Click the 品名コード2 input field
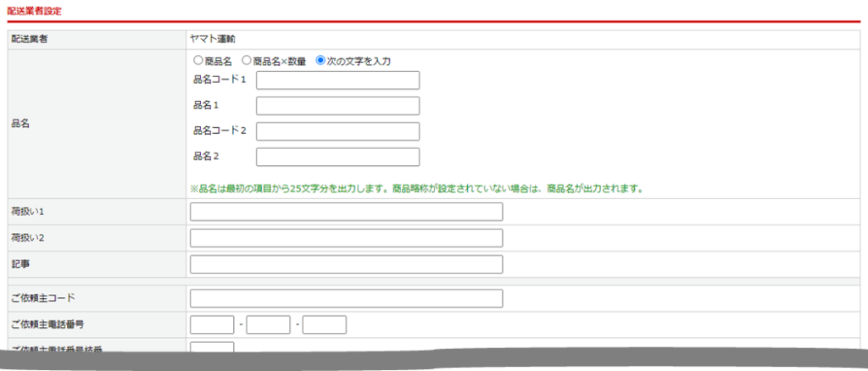Screen dimensions: 868x371 337,131
